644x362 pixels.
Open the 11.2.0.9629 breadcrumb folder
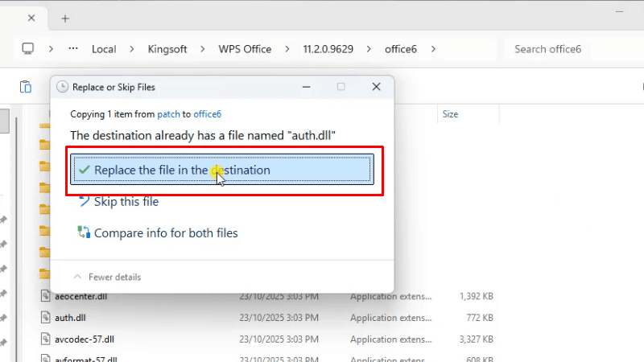coord(328,49)
